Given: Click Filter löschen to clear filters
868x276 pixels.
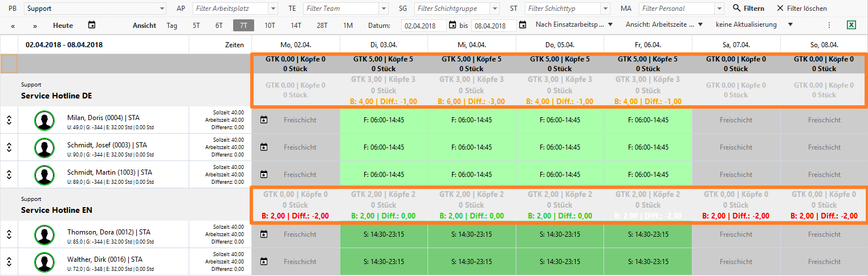Looking at the screenshot, I should coord(802,9).
